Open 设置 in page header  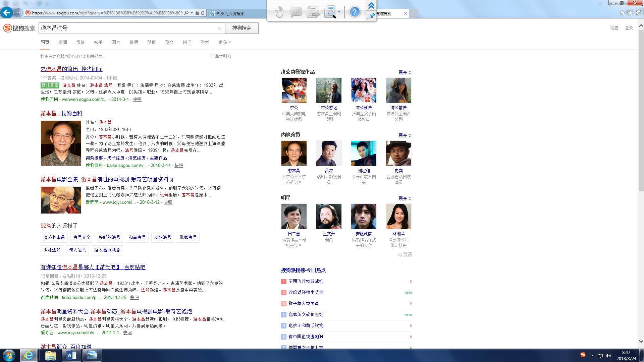pos(614,28)
